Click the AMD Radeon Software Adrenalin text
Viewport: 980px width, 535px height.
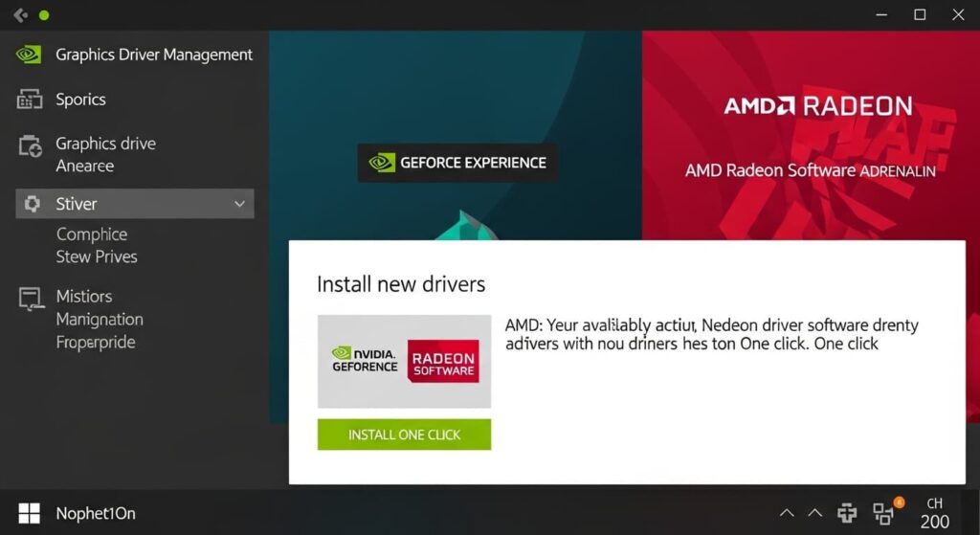click(x=810, y=170)
